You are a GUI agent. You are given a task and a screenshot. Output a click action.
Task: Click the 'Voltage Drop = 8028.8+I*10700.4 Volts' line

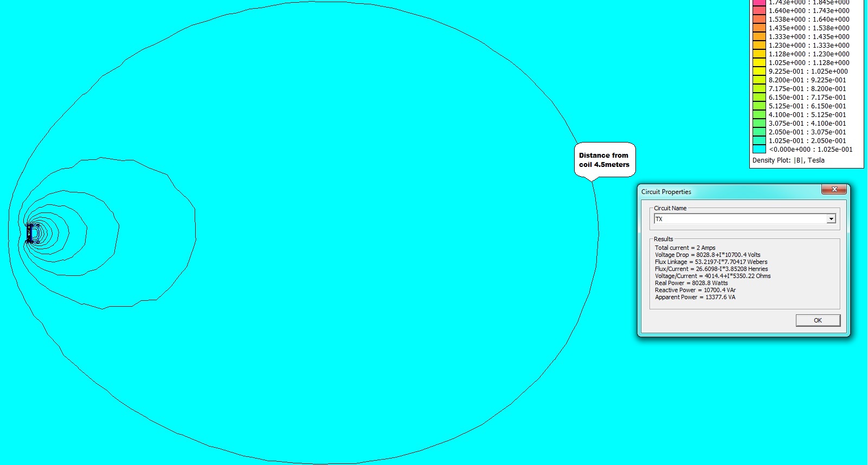pos(708,255)
